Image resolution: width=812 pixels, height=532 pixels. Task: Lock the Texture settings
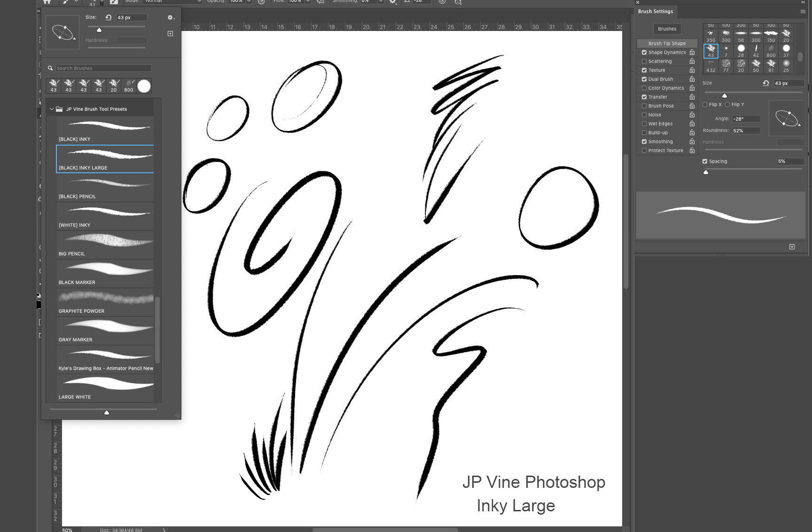point(692,70)
